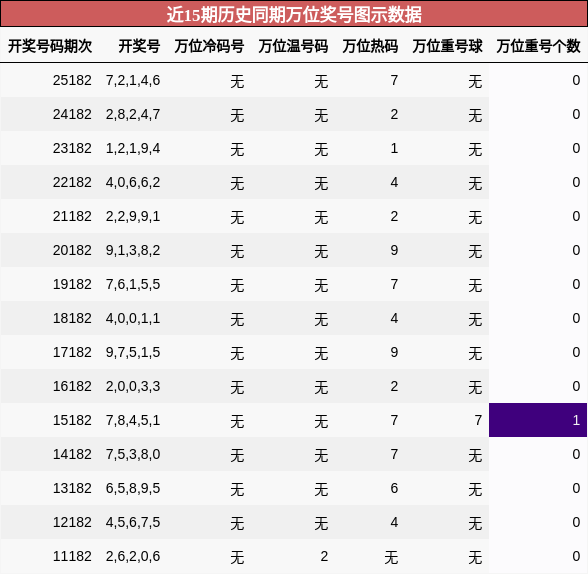Select issue number 12182
The width and height of the screenshot is (588, 574).
tap(72, 522)
